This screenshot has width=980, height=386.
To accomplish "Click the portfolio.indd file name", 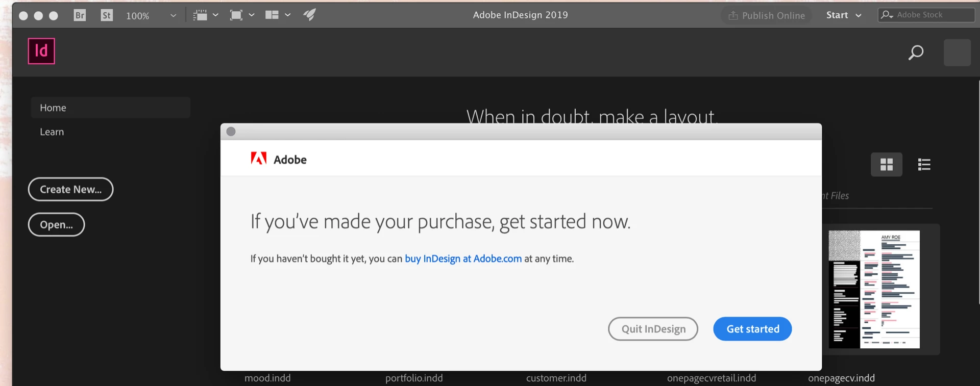I will [x=414, y=378].
